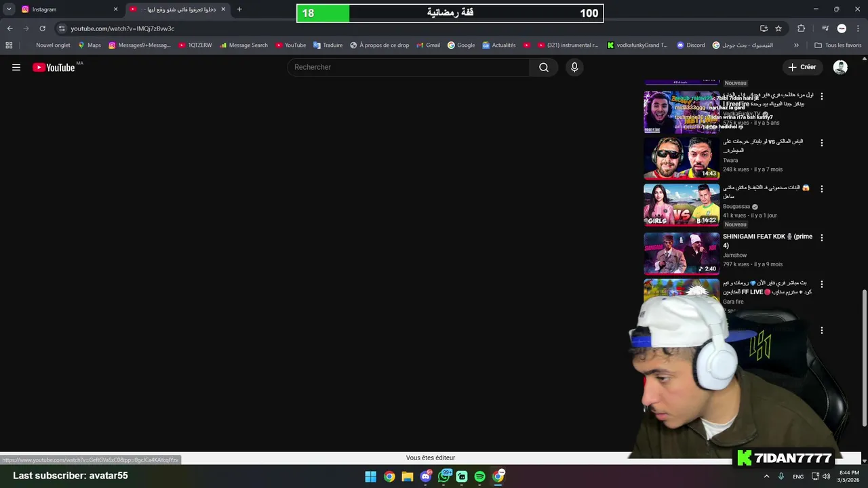Screen dimensions: 868x488
Task: Open the volume control in system tray
Action: tap(826, 476)
